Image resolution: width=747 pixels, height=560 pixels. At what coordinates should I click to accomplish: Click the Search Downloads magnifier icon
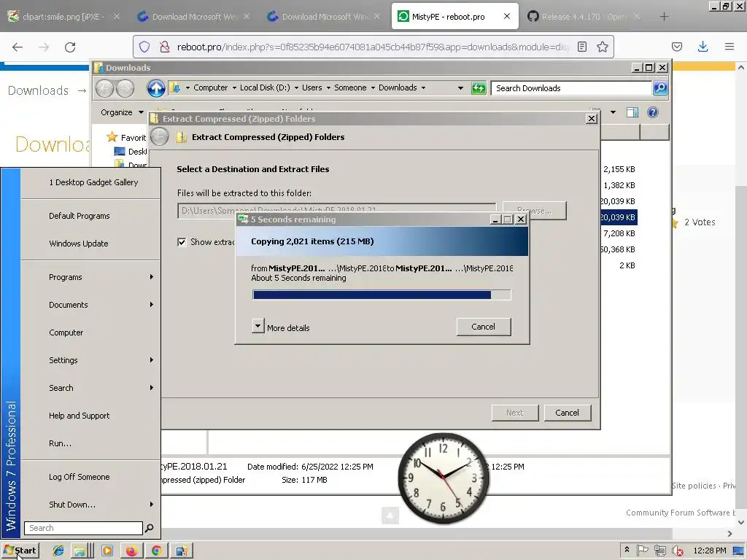(x=659, y=88)
